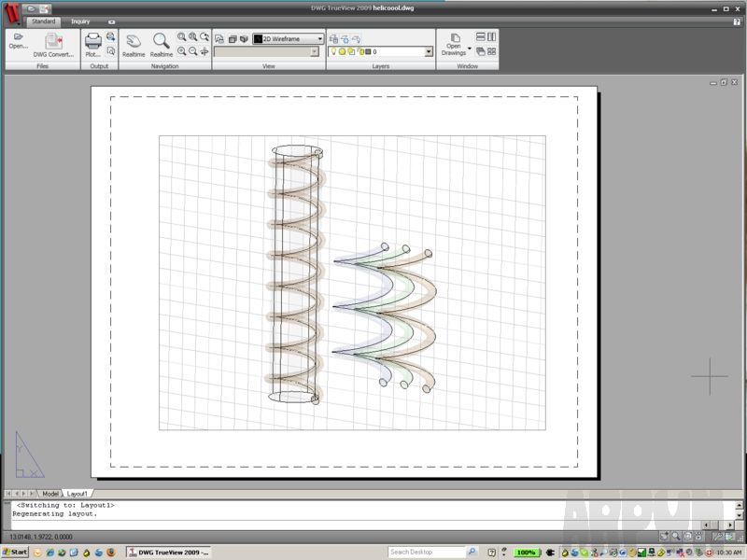The image size is (747, 560).
Task: Select the Model layout tab
Action: pos(50,493)
